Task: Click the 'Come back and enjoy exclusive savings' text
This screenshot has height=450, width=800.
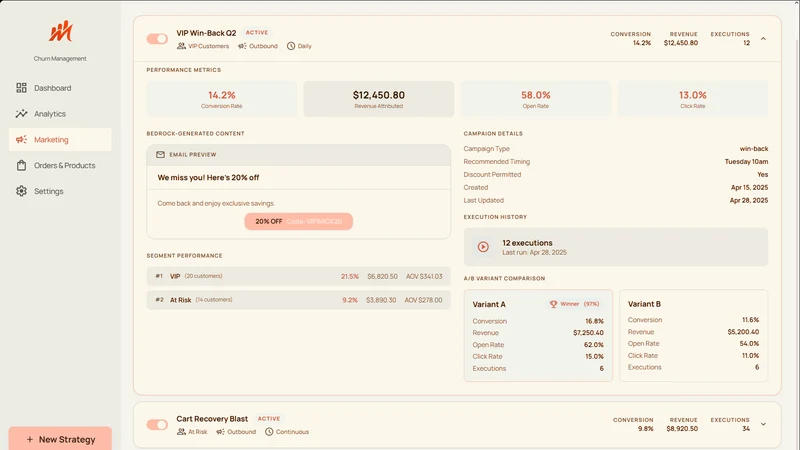Action: coord(216,203)
